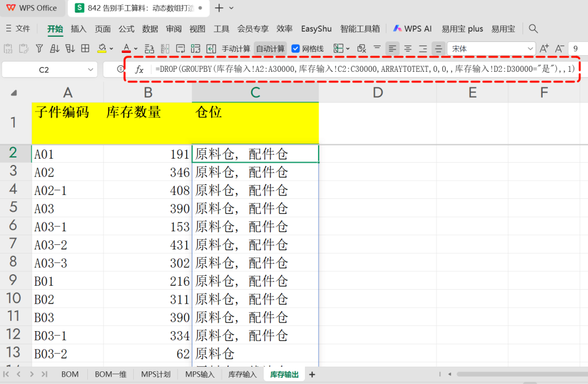Open the 文件 file menu
The width and height of the screenshot is (588, 384).
(18, 29)
